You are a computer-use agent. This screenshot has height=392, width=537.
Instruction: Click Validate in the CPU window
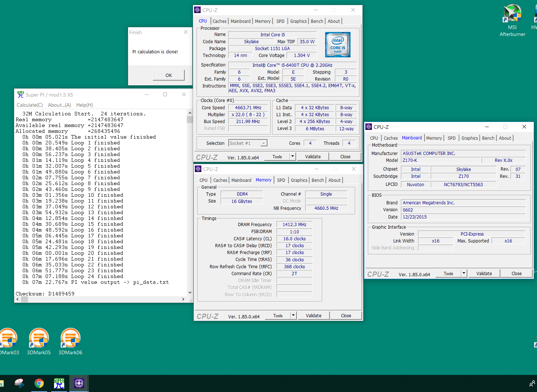pos(313,156)
